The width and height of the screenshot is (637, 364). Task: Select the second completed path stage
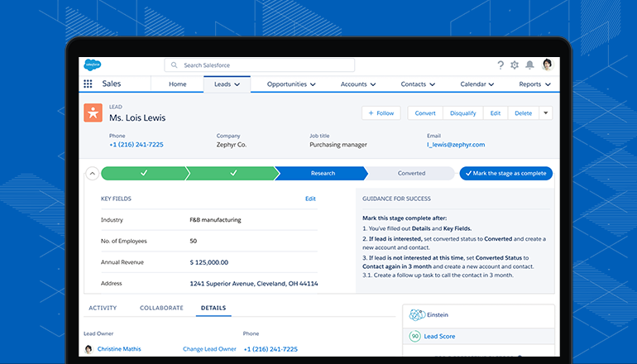[233, 174]
